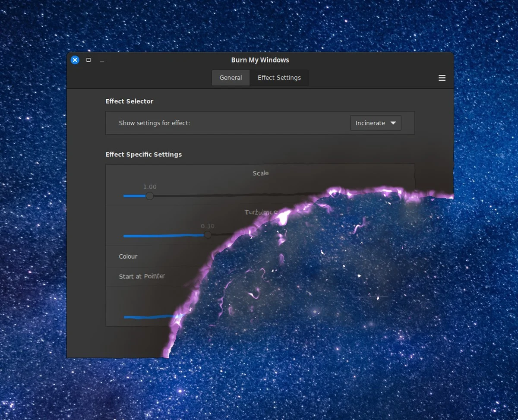Click the arrow beside Incinerate
This screenshot has width=518, height=420.
(393, 123)
